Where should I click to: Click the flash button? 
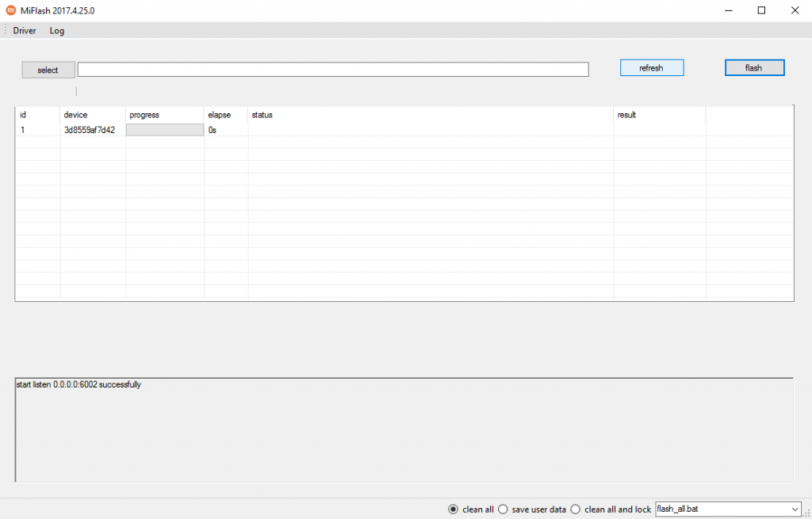pyautogui.click(x=754, y=68)
